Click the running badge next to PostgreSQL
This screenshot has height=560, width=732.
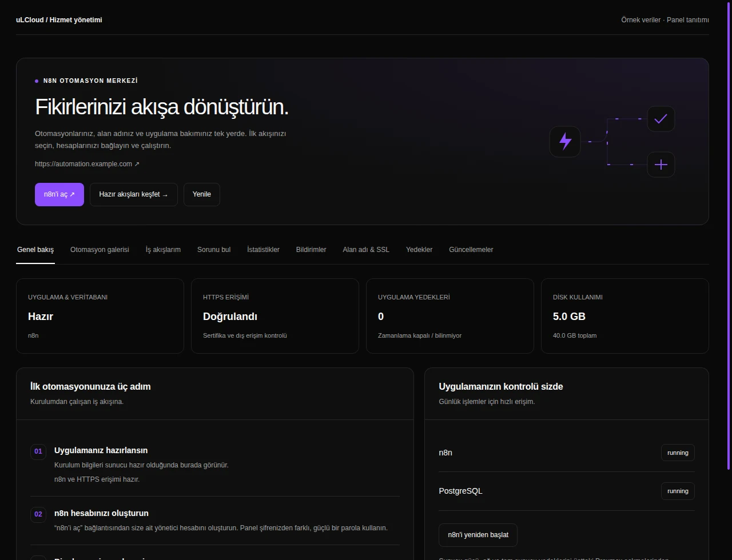[678, 491]
